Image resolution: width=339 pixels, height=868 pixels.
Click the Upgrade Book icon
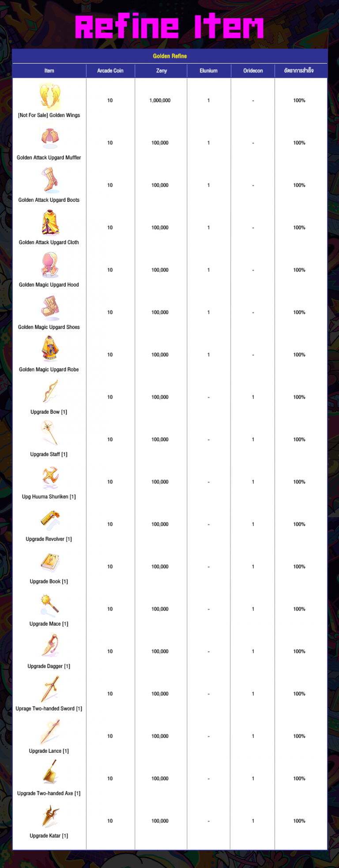(50, 562)
